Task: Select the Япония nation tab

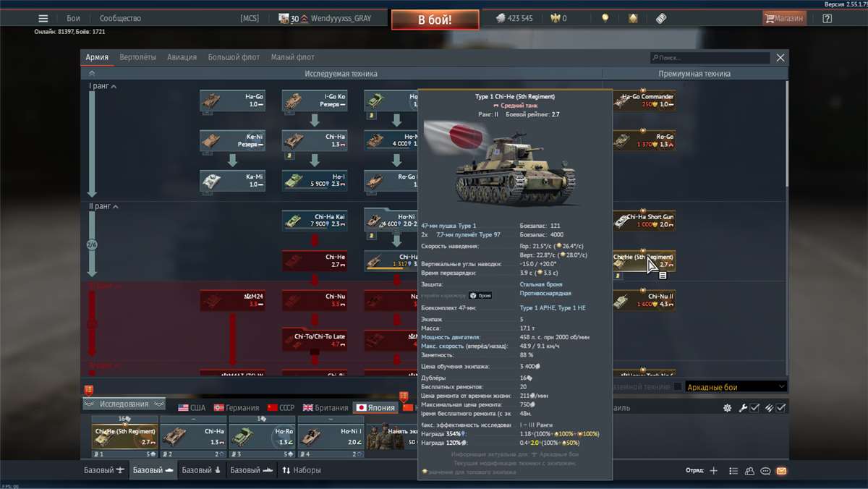Action: click(375, 408)
